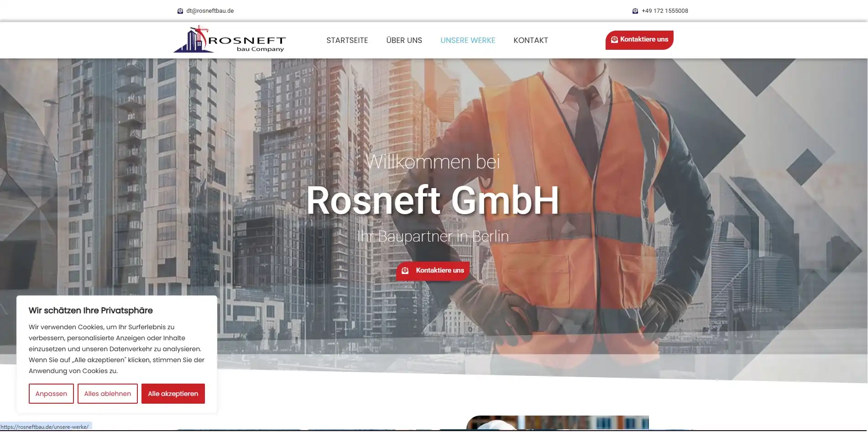Select UNSERE WERKE in the navigation
This screenshot has height=432, width=868.
click(x=467, y=40)
